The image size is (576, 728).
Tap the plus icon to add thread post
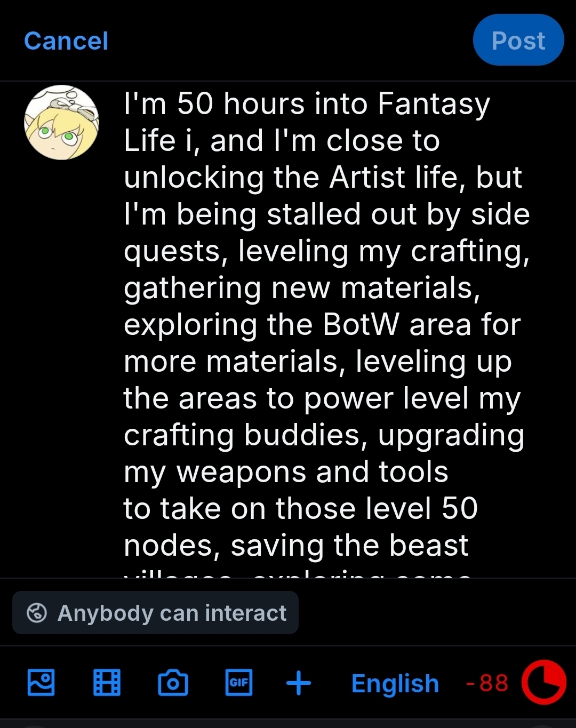pyautogui.click(x=299, y=683)
